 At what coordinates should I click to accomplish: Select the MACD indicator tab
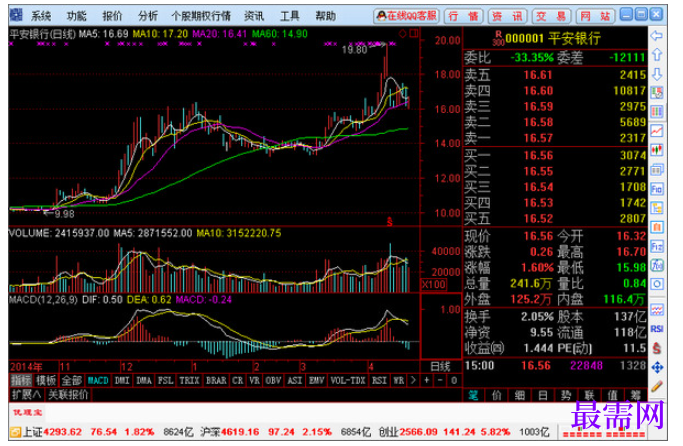pos(98,381)
